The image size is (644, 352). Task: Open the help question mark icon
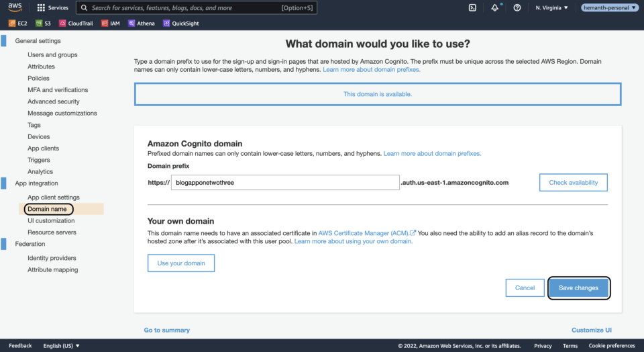click(x=517, y=8)
